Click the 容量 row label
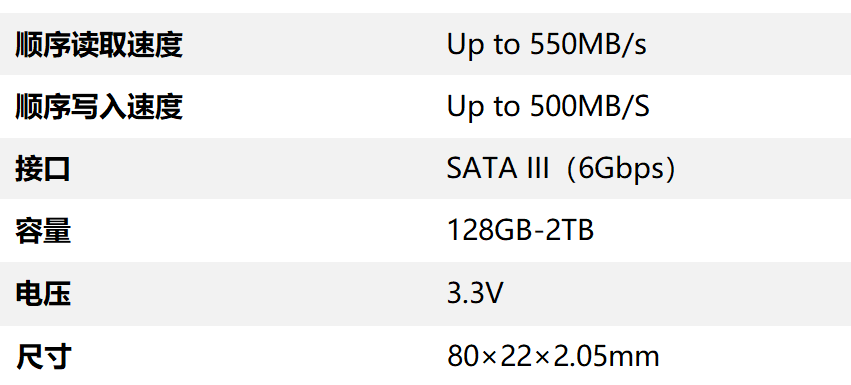The width and height of the screenshot is (851, 385). tap(43, 232)
